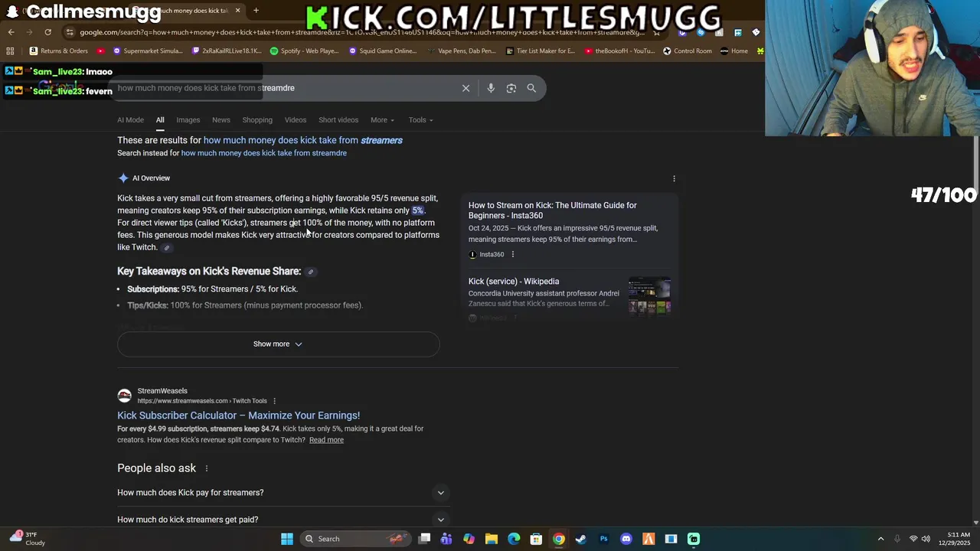The width and height of the screenshot is (980, 551).
Task: Open Microsoft Edge from taskbar
Action: click(514, 539)
